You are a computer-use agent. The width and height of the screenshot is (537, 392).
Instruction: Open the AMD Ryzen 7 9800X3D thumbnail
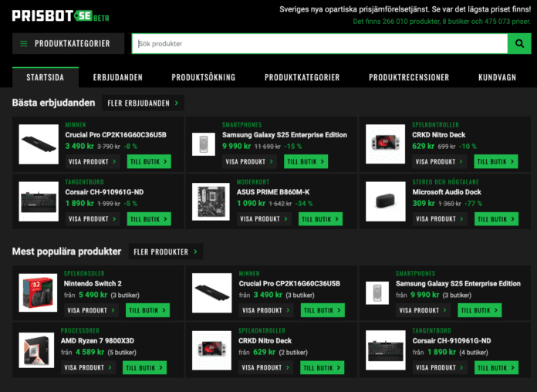36,350
